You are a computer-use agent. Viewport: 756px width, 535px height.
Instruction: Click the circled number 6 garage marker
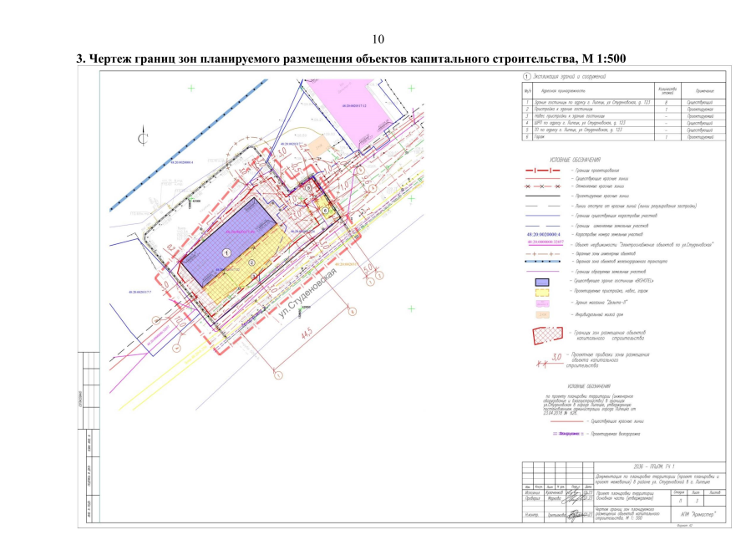(x=327, y=210)
